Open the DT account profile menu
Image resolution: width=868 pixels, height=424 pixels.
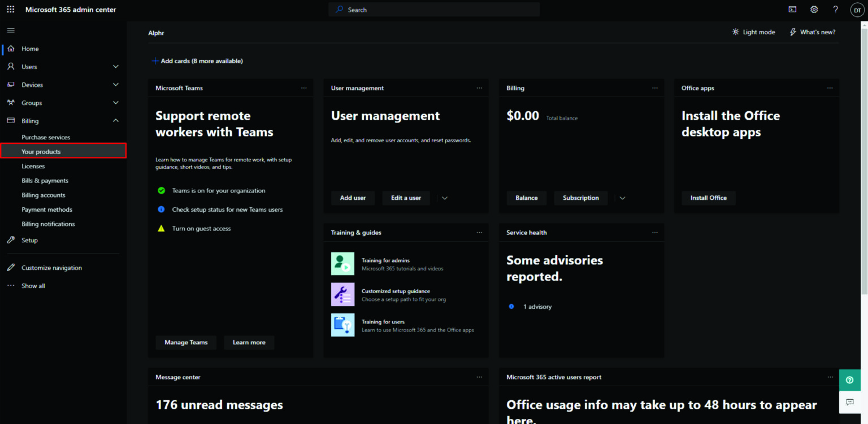(857, 10)
